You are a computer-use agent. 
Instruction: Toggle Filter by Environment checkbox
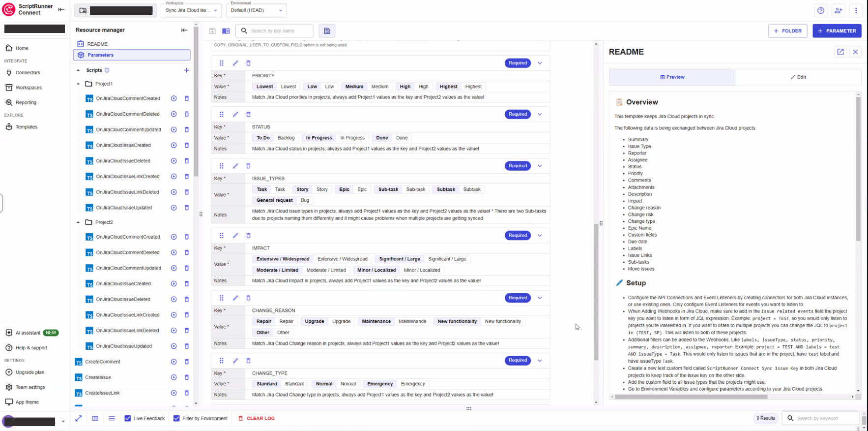tap(176, 418)
